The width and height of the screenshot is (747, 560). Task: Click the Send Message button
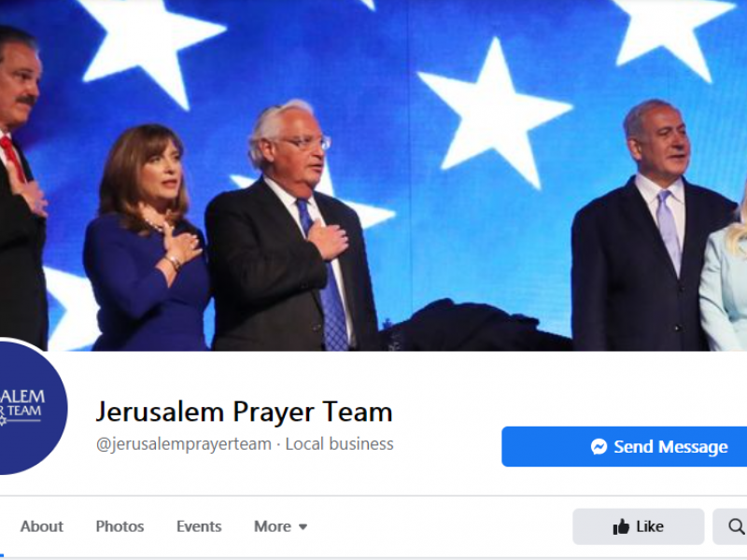click(x=624, y=447)
